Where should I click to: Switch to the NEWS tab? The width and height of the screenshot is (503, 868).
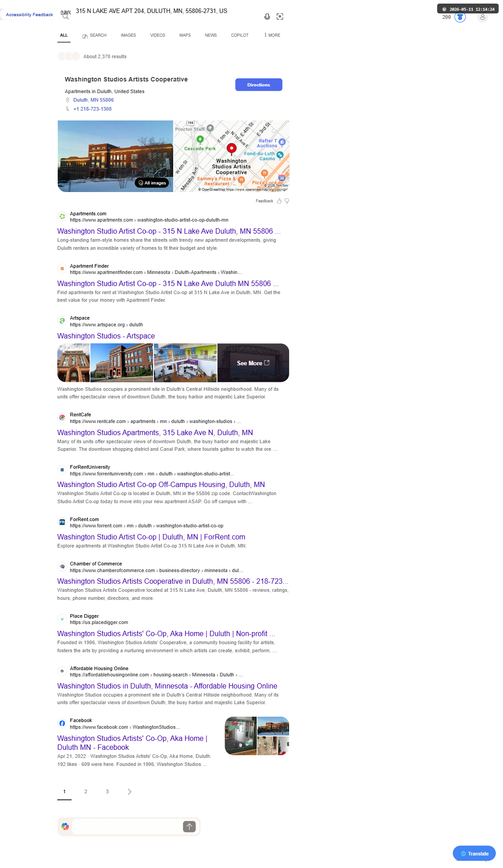coord(211,35)
